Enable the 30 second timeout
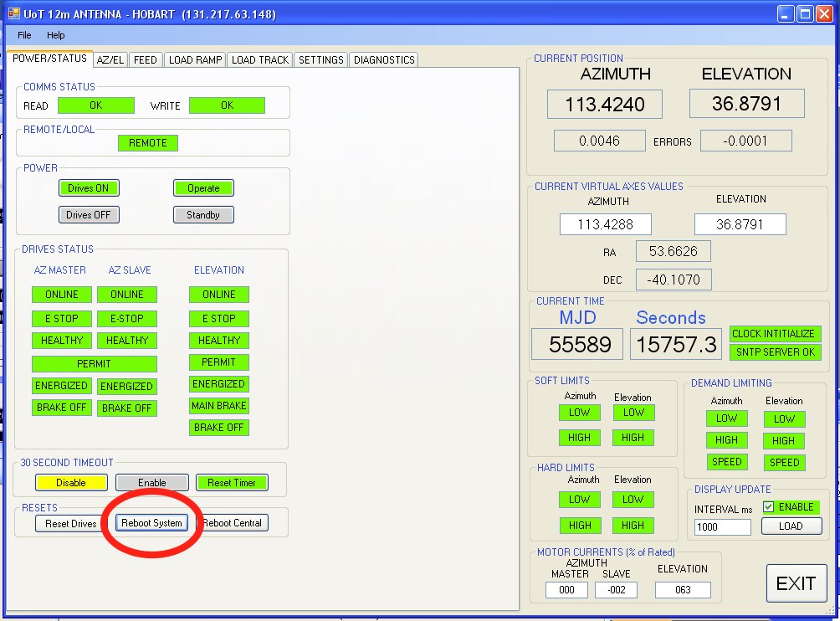The image size is (840, 621). coord(152,483)
